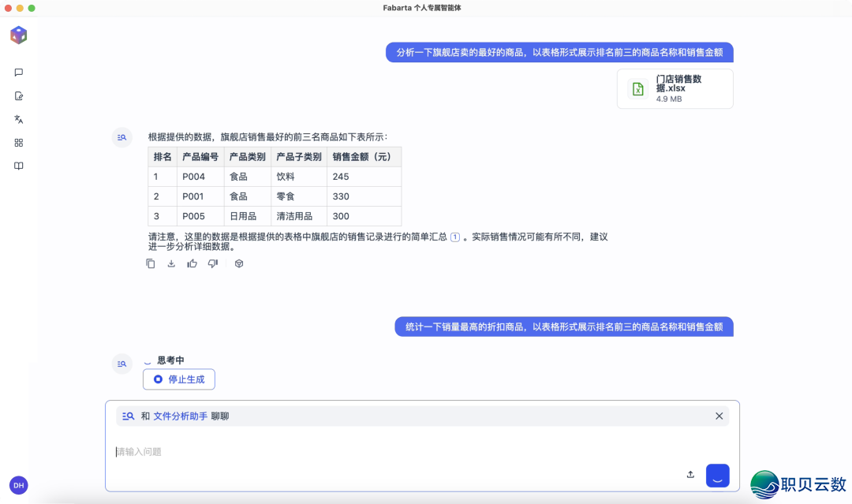Open the 门店销售数据.xlsx attachment
The width and height of the screenshot is (852, 504).
click(674, 88)
